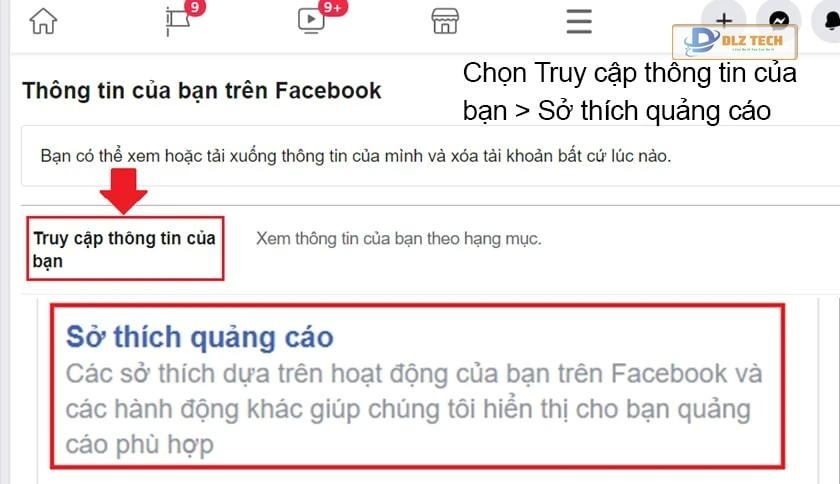Open the Notifications bell icon
The height and width of the screenshot is (484, 840).
[x=830, y=20]
